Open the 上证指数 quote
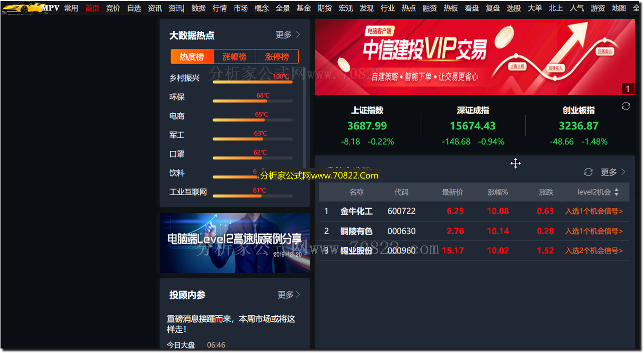 pos(367,125)
